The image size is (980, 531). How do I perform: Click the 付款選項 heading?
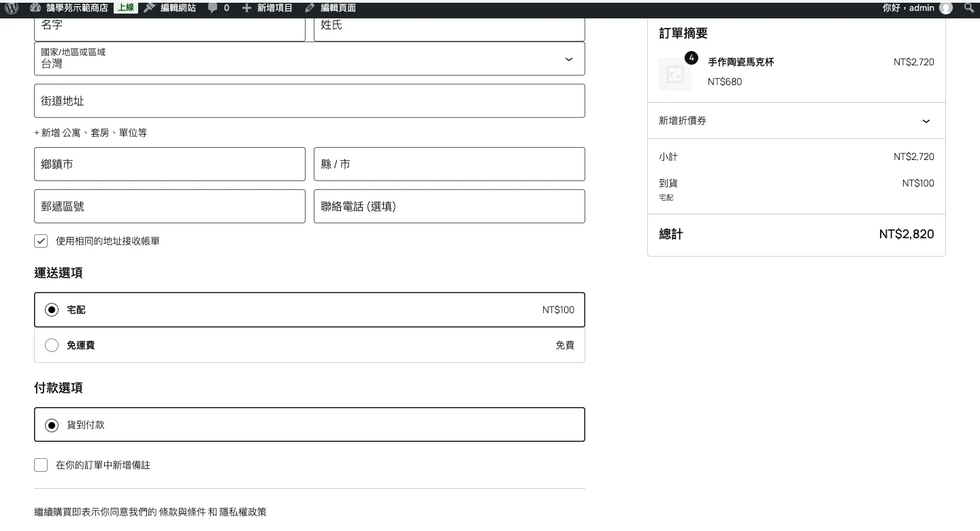click(59, 388)
